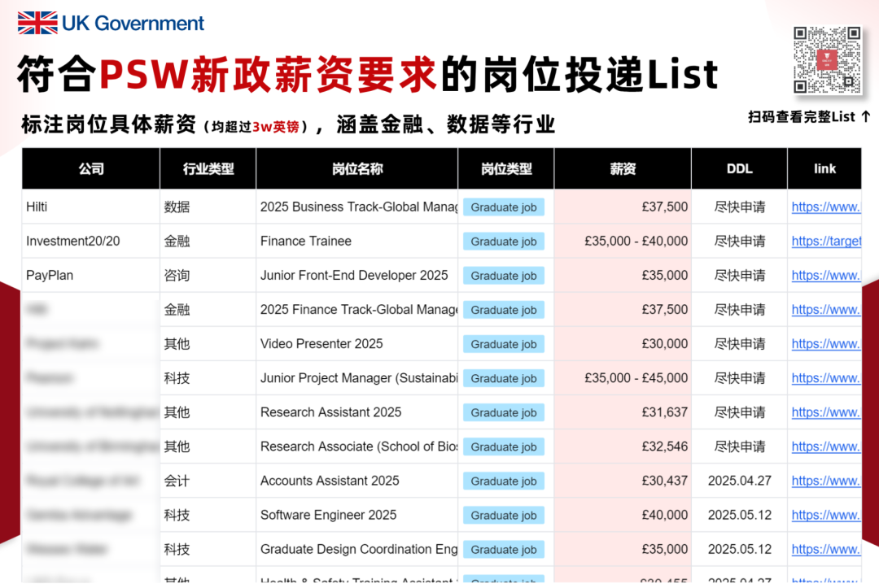Open link for Graduate Design Coordination row
This screenshot has width=879, height=588.
point(826,549)
